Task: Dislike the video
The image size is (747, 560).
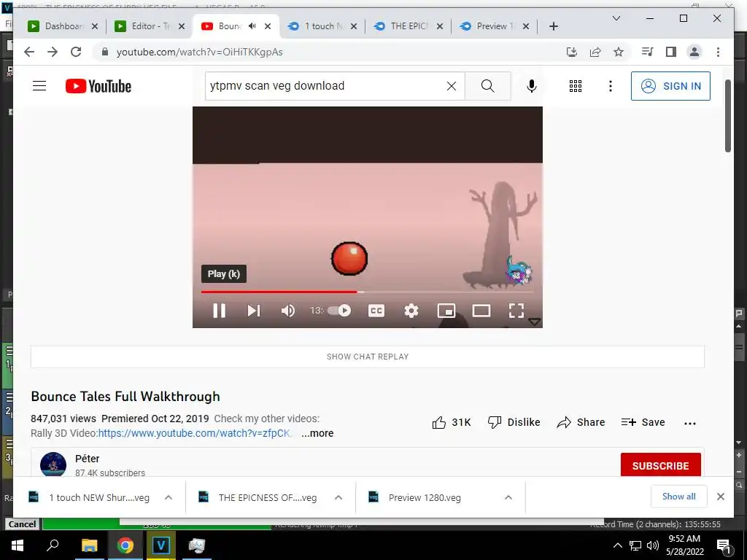Action: click(x=514, y=422)
